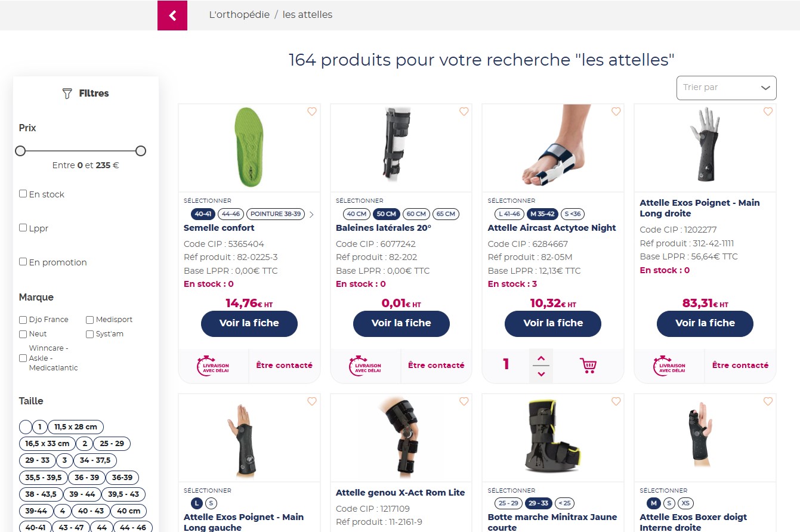Tick the Djo France brand checkbox

coord(23,320)
